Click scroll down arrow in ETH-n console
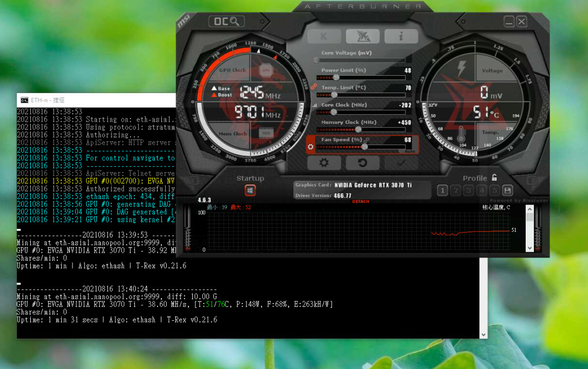Image resolution: width=588 pixels, height=369 pixels. point(484,334)
